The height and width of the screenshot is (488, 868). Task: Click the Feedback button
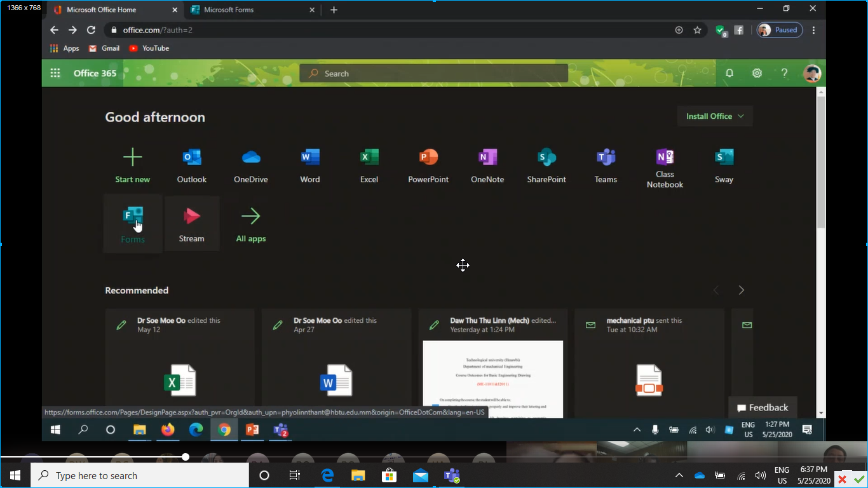[x=763, y=408]
